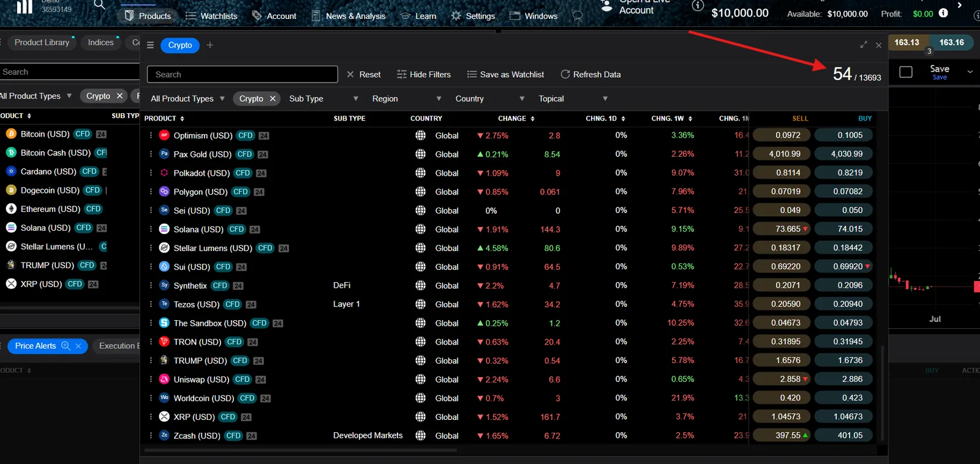The height and width of the screenshot is (464, 980).
Task: Click the Price Alerts search icon
Action: pos(66,346)
